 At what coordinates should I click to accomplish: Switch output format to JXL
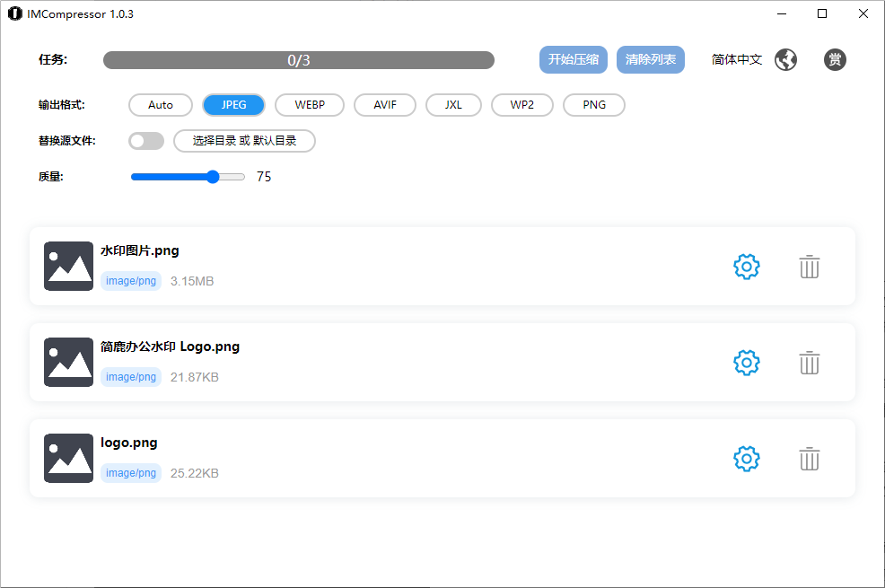[x=453, y=105]
